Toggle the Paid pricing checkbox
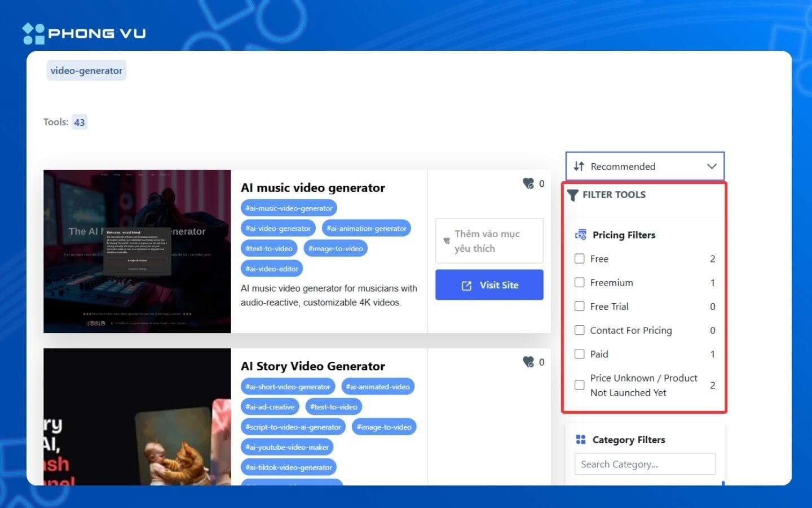Screen dimensions: 812x508 pyautogui.click(x=579, y=354)
